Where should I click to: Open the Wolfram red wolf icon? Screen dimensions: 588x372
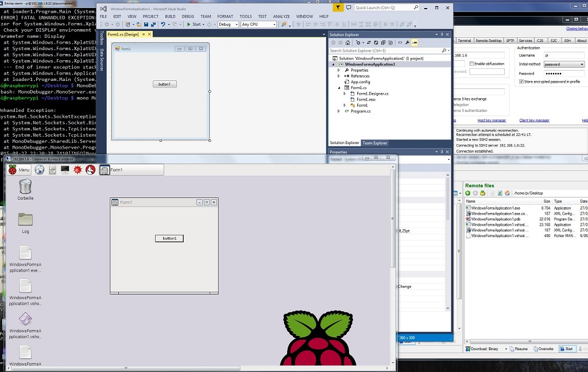pos(90,170)
